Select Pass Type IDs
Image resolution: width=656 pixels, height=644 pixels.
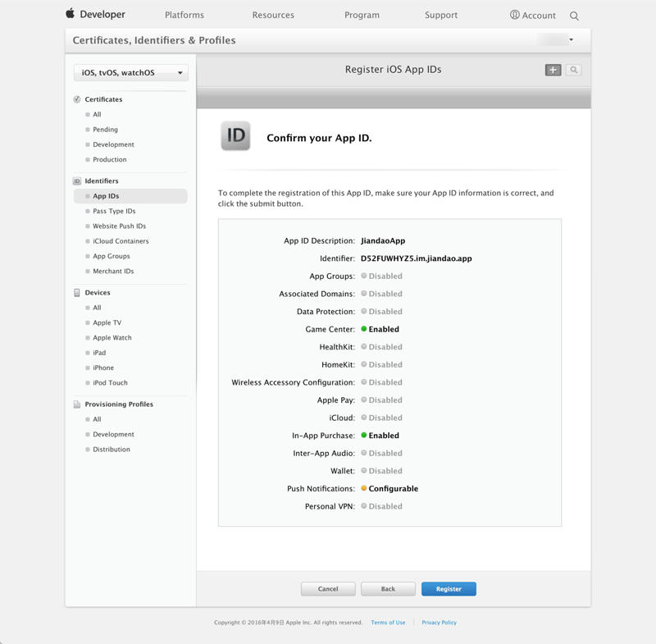coord(114,211)
